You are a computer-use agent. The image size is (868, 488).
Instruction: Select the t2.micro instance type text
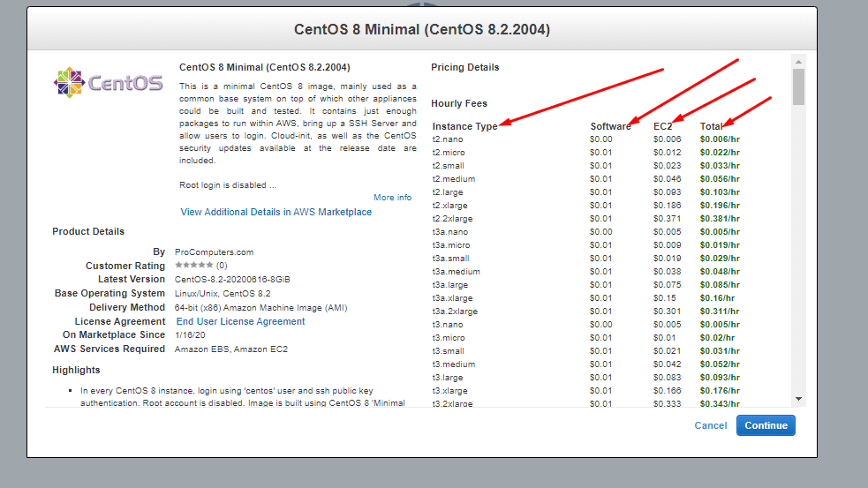449,153
